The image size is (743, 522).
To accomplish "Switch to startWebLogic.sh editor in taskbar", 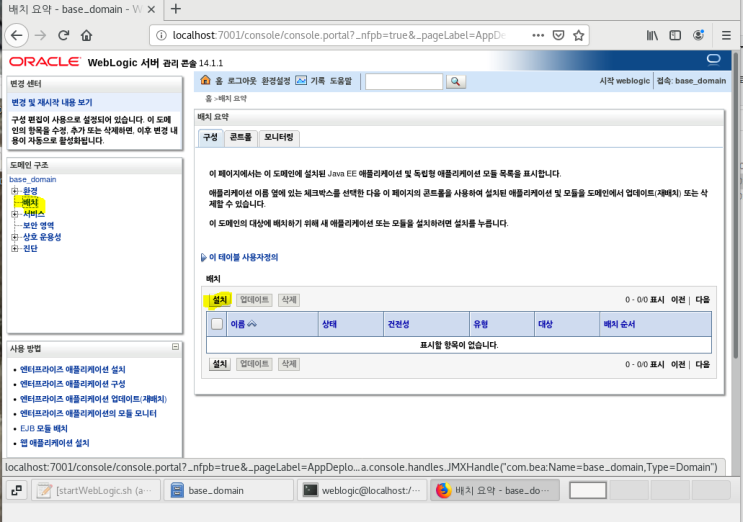I will pos(96,490).
